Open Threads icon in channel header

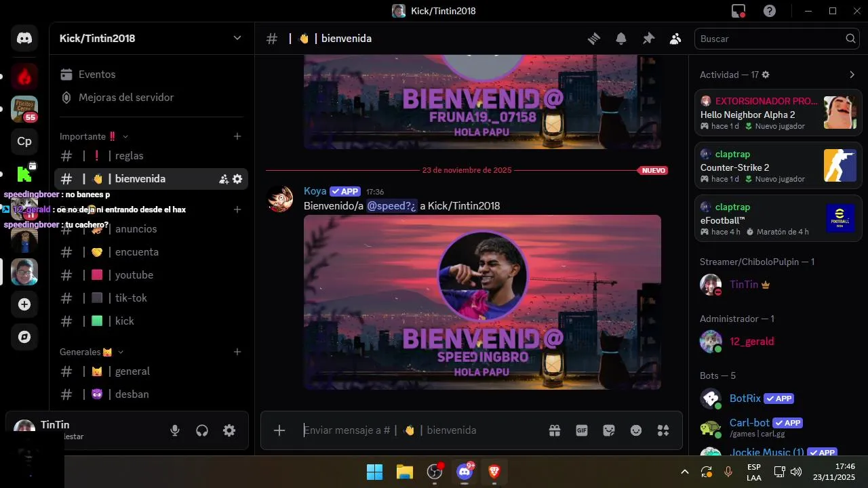click(594, 39)
